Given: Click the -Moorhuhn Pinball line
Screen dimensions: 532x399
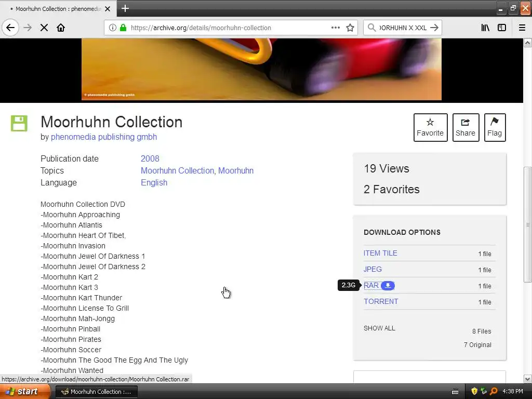Looking at the screenshot, I should [70, 329].
